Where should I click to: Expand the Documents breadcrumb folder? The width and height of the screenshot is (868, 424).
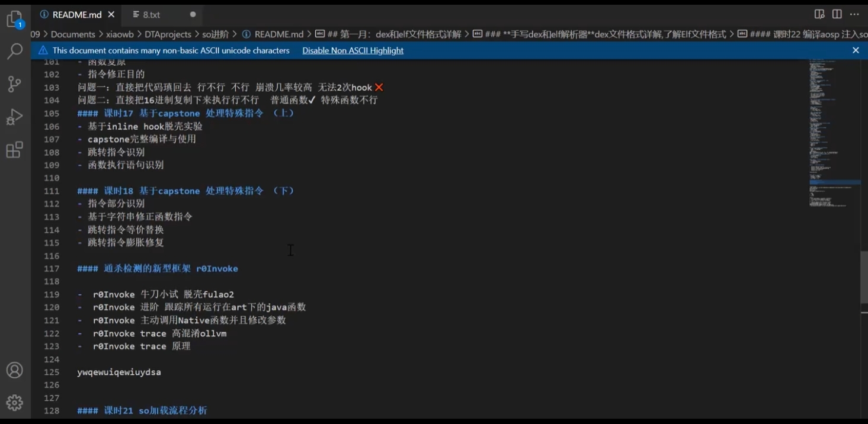click(x=73, y=34)
